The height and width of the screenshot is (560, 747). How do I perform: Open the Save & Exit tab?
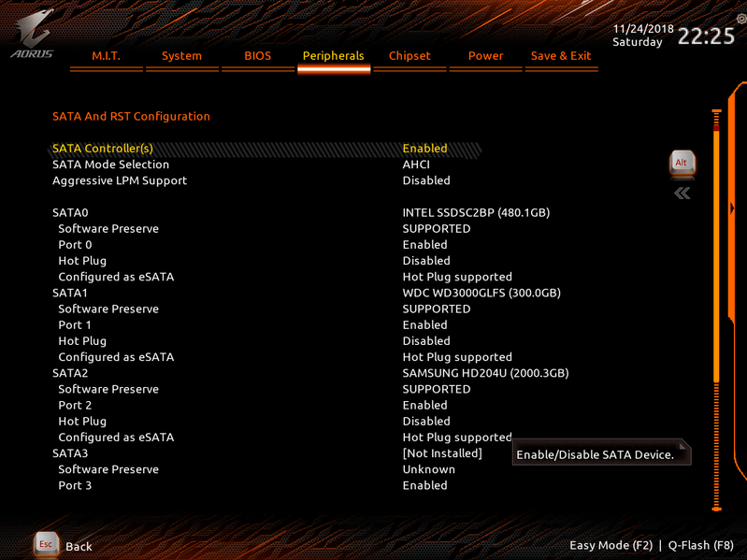pyautogui.click(x=561, y=56)
